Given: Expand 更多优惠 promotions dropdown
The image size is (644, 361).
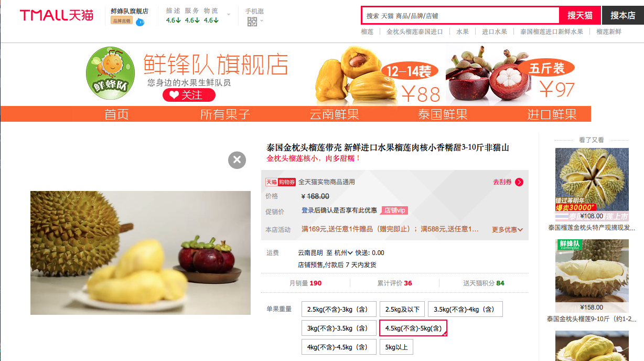Looking at the screenshot, I should [507, 230].
